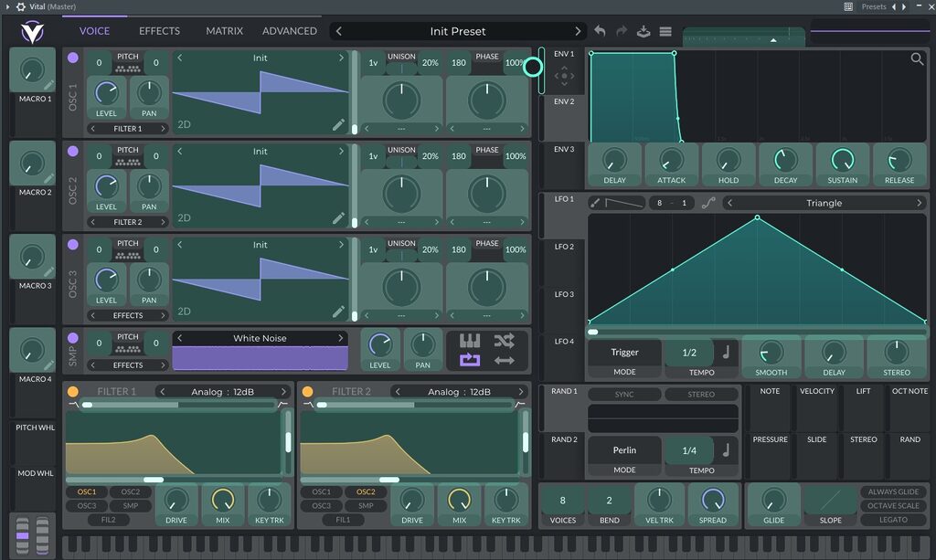This screenshot has height=560, width=936.
Task: Enable Legato option
Action: (x=893, y=520)
